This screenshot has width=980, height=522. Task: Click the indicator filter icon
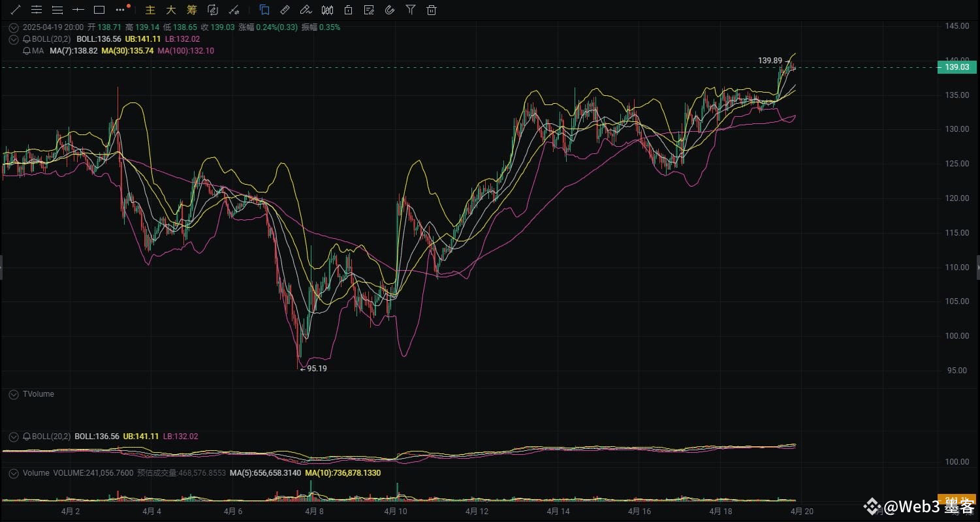[x=411, y=10]
